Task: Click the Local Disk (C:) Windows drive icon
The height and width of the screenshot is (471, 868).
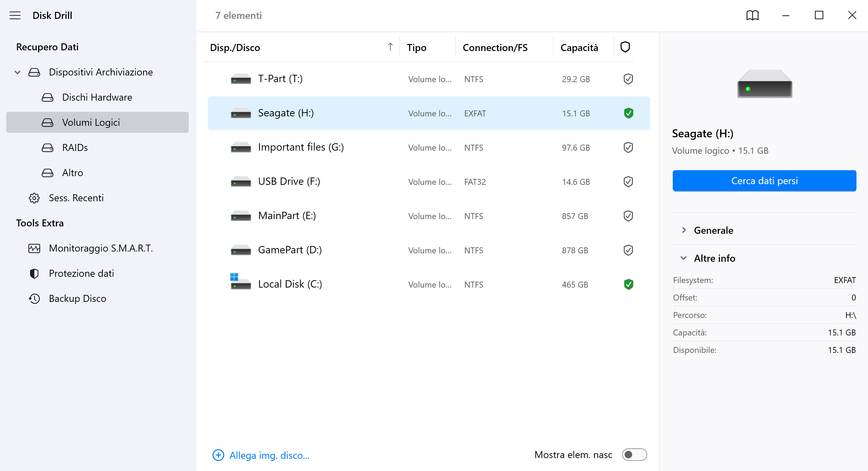Action: click(241, 282)
